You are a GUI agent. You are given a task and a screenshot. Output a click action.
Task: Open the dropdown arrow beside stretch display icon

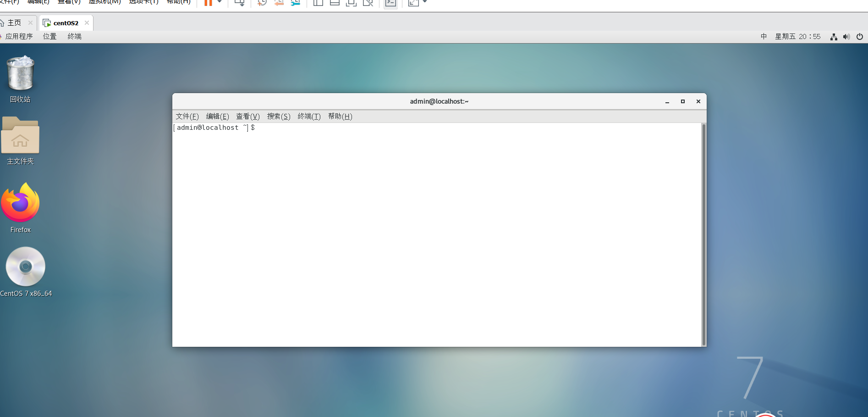425,2
